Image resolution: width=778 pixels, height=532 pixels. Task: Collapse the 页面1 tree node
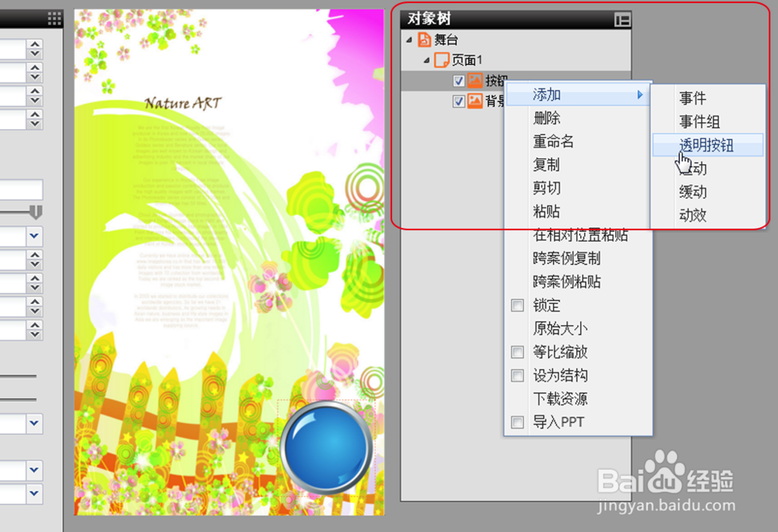coord(426,61)
